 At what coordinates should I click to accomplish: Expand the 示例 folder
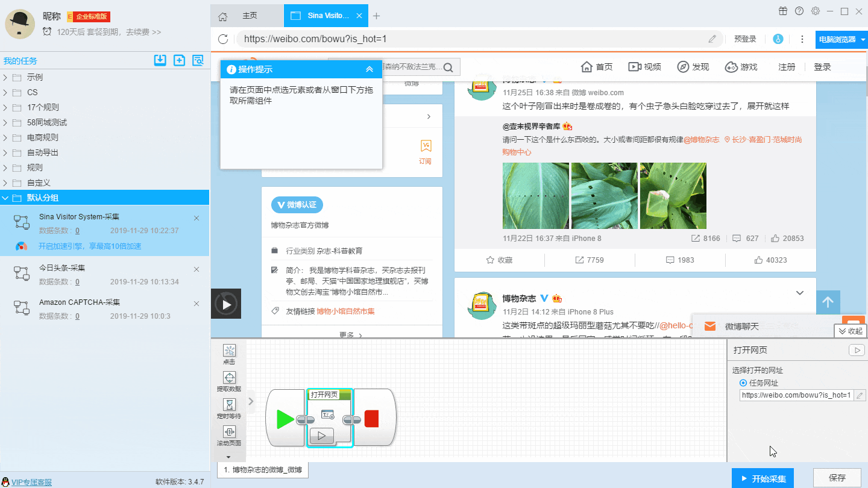coord(5,77)
